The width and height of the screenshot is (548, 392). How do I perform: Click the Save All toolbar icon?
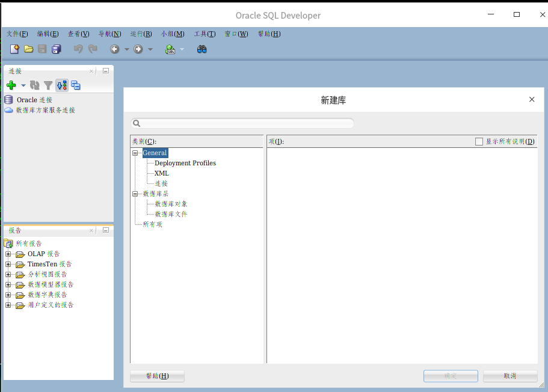pyautogui.click(x=57, y=49)
